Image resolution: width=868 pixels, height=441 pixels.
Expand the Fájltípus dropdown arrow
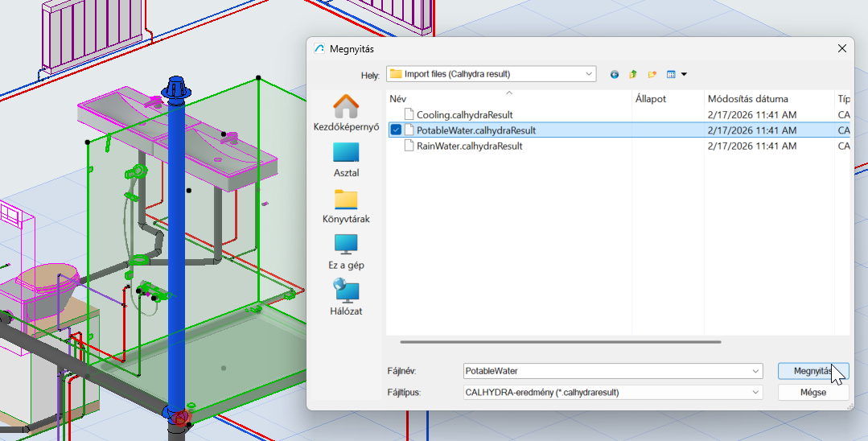click(x=755, y=392)
